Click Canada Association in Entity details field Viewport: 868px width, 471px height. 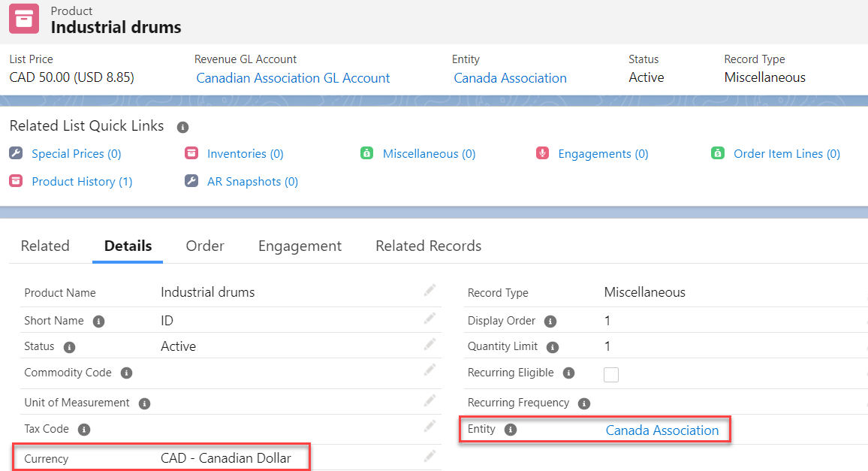[662, 430]
